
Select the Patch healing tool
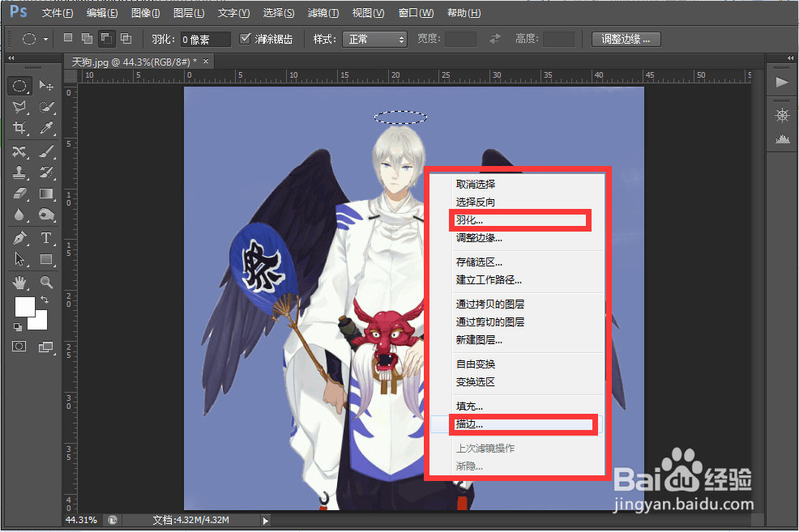(19, 151)
